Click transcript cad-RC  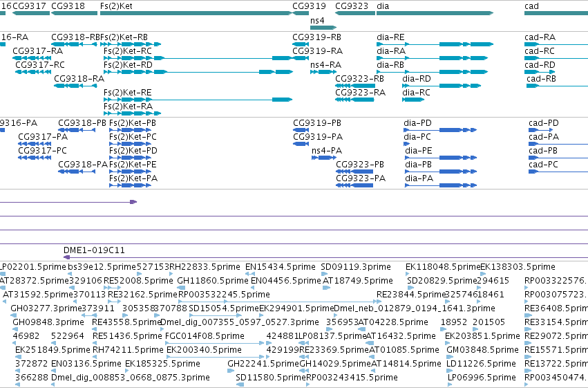click(x=540, y=51)
